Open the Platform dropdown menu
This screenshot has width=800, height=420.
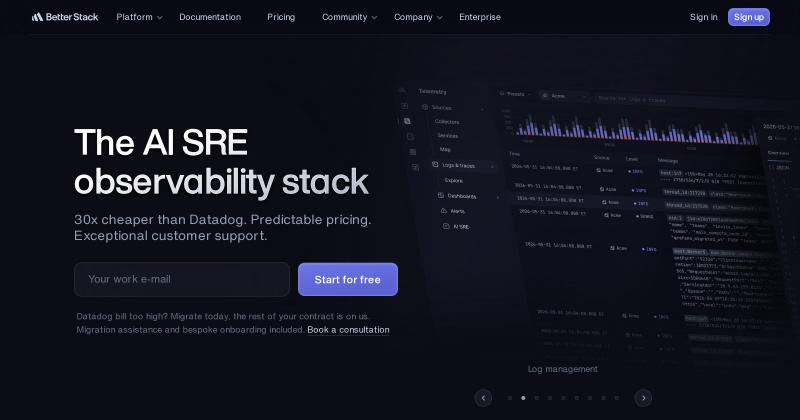point(139,17)
